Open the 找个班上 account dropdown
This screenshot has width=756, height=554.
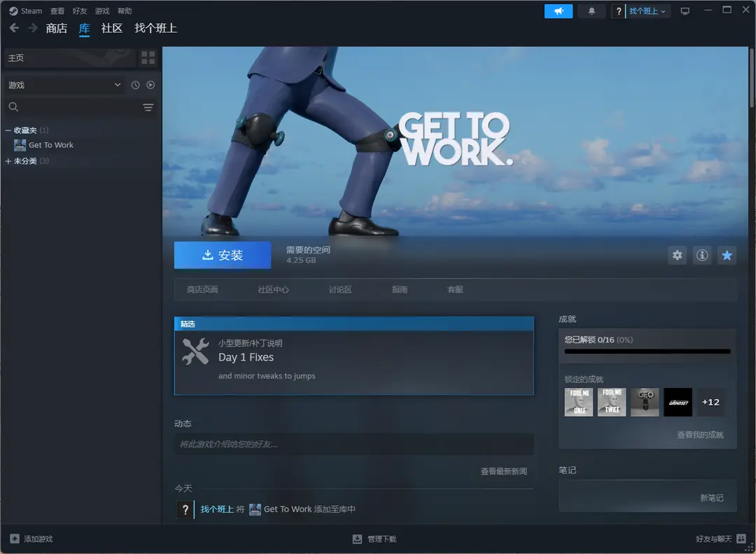click(x=647, y=11)
